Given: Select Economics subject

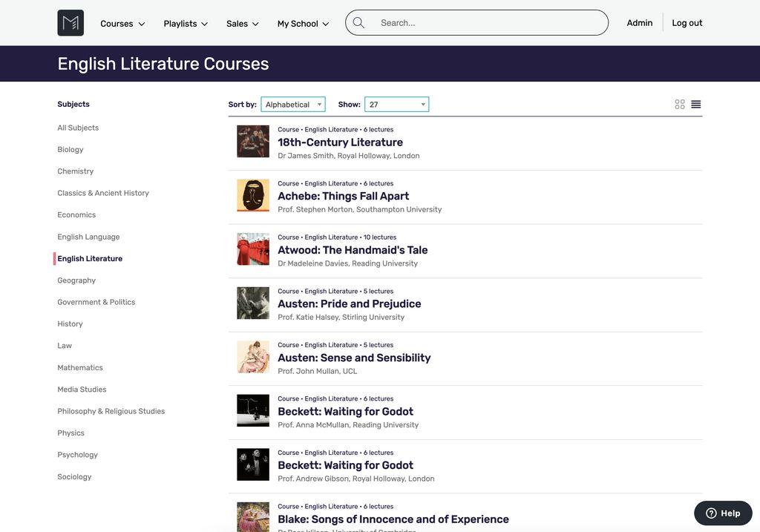Looking at the screenshot, I should coord(76,214).
